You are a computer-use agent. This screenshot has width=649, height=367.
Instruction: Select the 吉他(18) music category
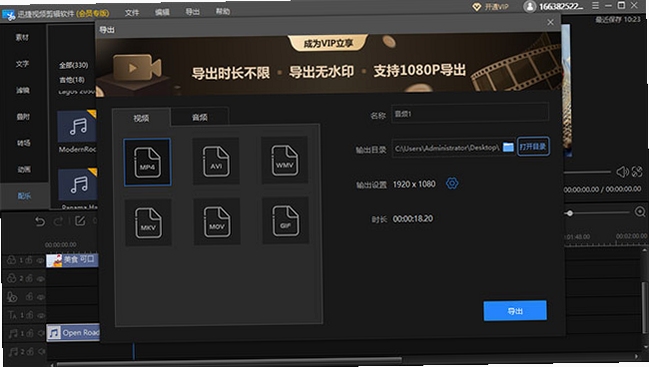click(x=72, y=79)
